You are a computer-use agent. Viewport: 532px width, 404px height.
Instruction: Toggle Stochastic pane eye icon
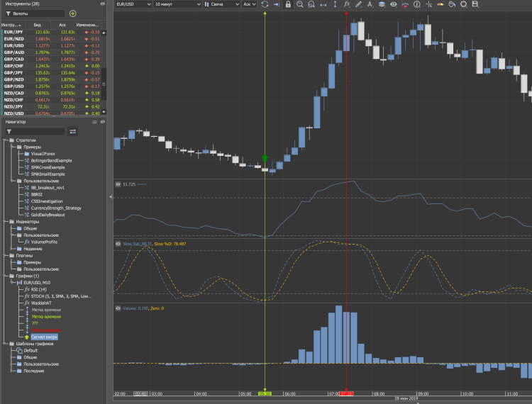pyautogui.click(x=118, y=244)
